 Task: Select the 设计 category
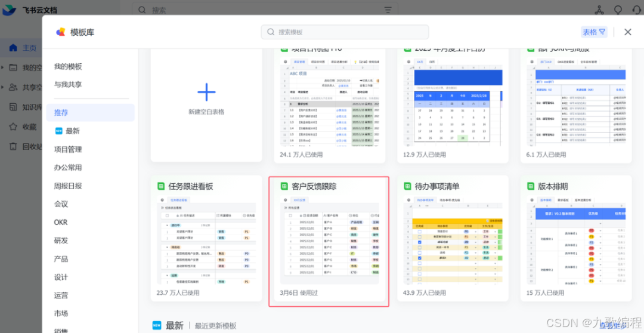pos(61,277)
